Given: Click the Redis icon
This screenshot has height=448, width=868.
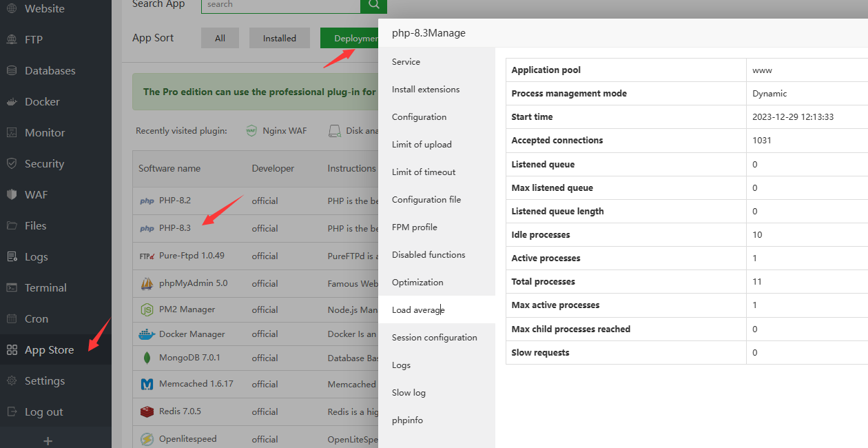Looking at the screenshot, I should tap(147, 411).
